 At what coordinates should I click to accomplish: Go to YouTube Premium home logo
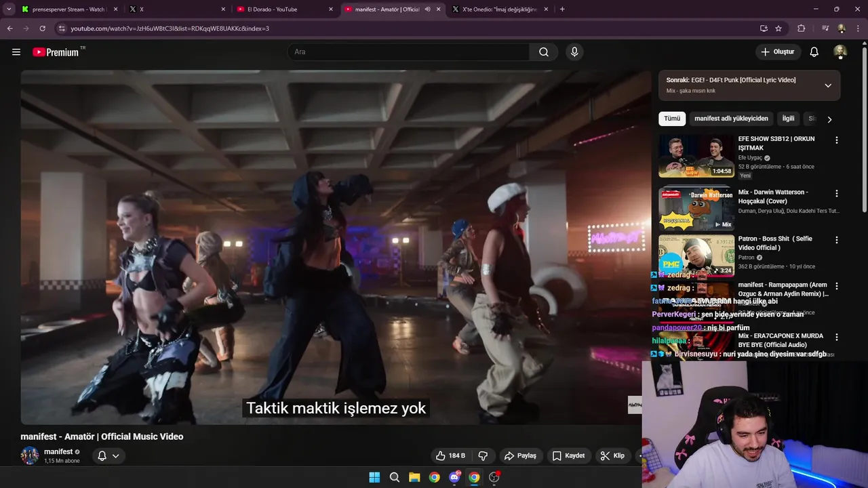tap(56, 52)
